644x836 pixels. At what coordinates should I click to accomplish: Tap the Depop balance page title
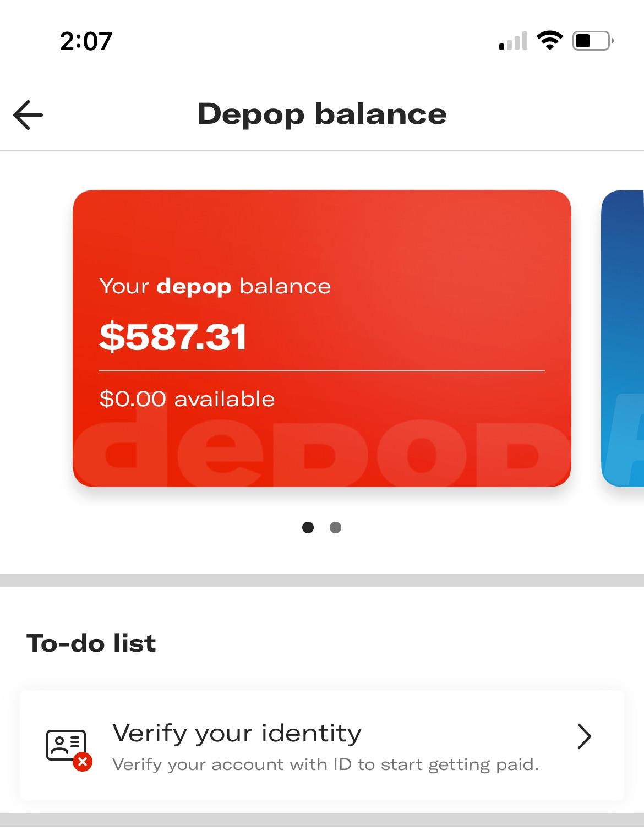[x=322, y=114]
